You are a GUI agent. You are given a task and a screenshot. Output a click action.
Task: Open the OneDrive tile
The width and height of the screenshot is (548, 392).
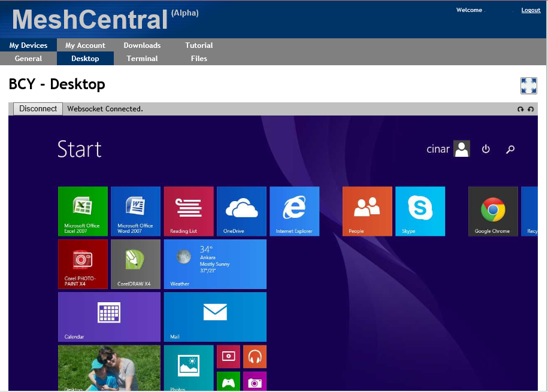point(241,211)
